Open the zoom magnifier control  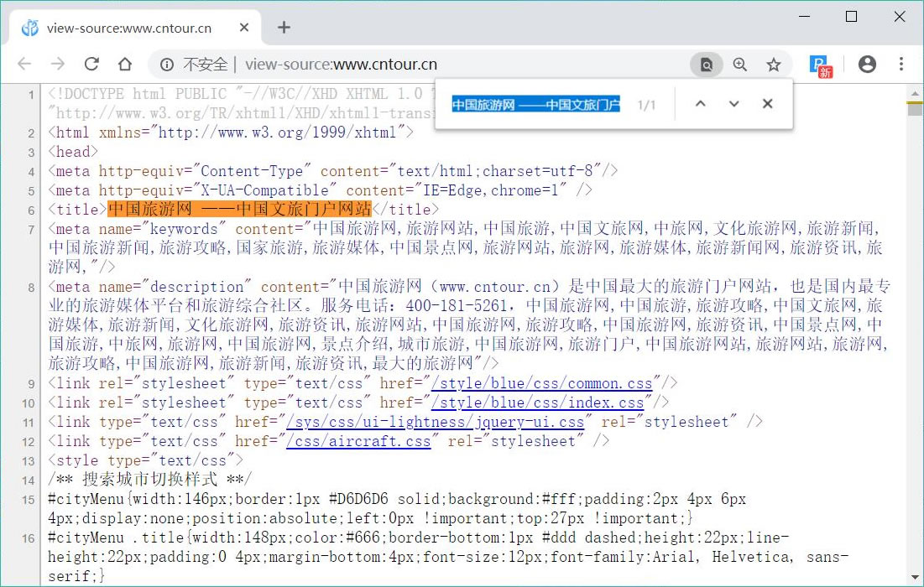(739, 65)
